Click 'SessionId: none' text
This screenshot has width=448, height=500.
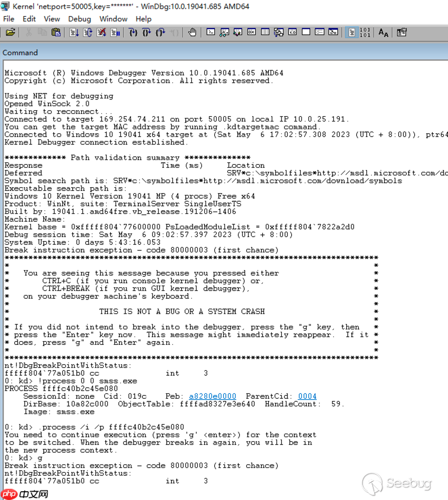pyautogui.click(x=59, y=396)
